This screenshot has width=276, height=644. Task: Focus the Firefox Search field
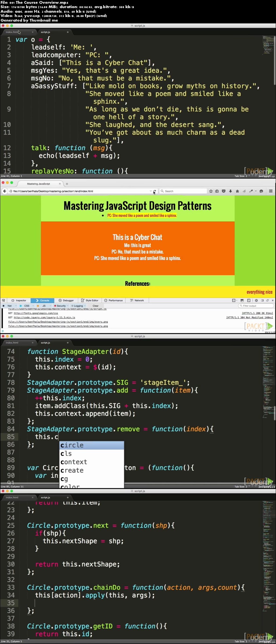[183, 191]
